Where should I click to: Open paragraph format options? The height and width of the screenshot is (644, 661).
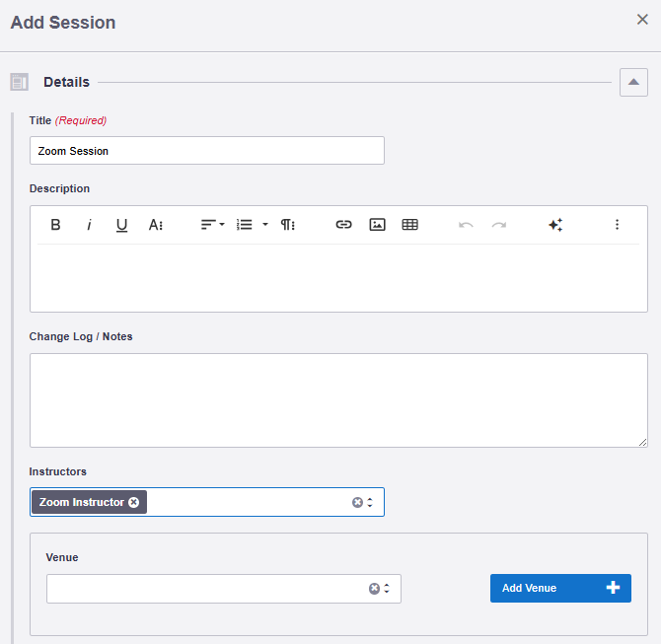(x=287, y=225)
